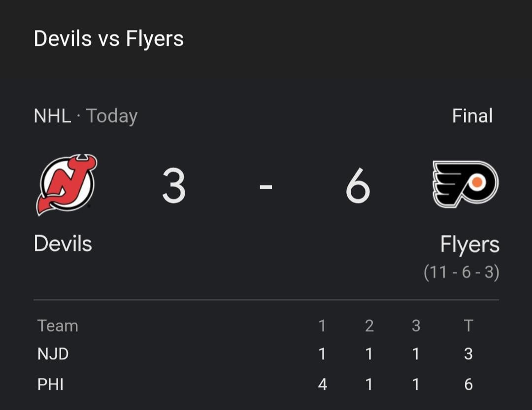The image size is (532, 410).
Task: Select PHI's first period score of 4
Action: 322,384
